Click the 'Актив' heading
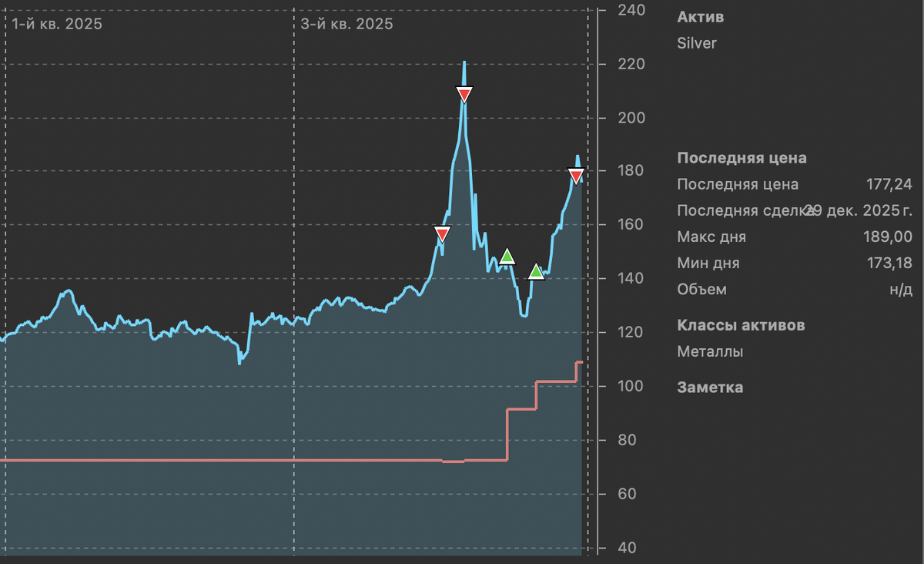This screenshot has width=924, height=564. pos(700,17)
